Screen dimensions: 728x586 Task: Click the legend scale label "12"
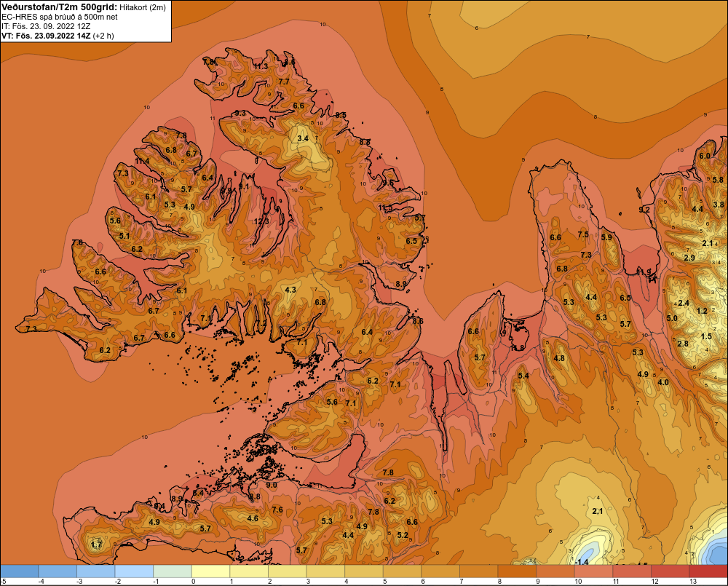[x=654, y=582]
